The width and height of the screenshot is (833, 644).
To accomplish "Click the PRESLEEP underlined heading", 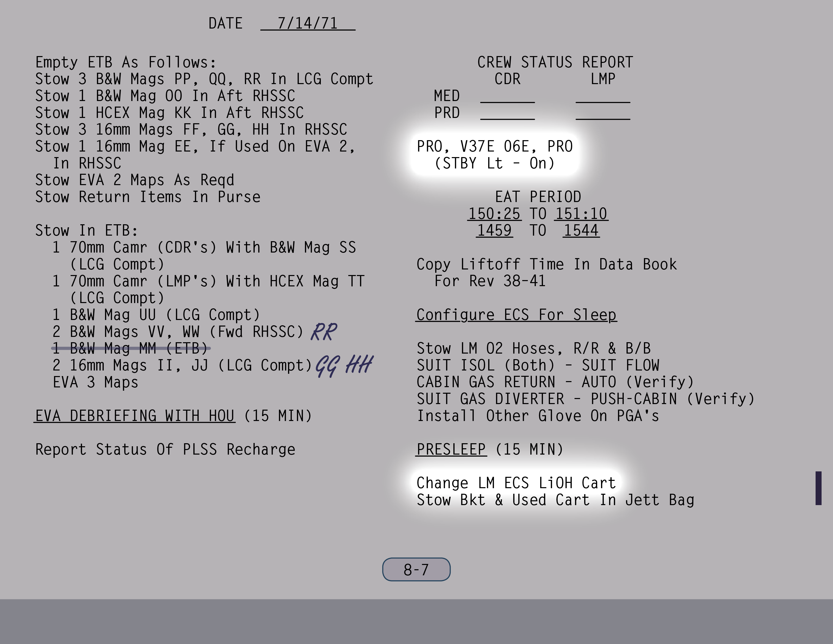I will 451,449.
